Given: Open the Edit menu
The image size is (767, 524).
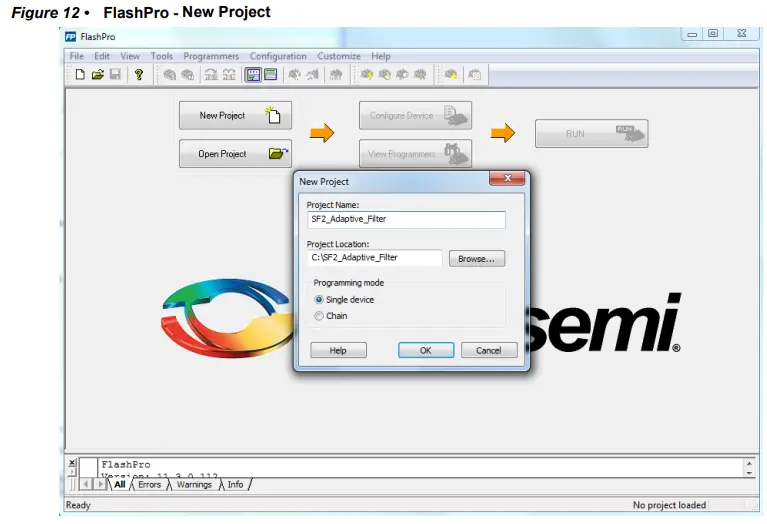Looking at the screenshot, I should (x=102, y=56).
